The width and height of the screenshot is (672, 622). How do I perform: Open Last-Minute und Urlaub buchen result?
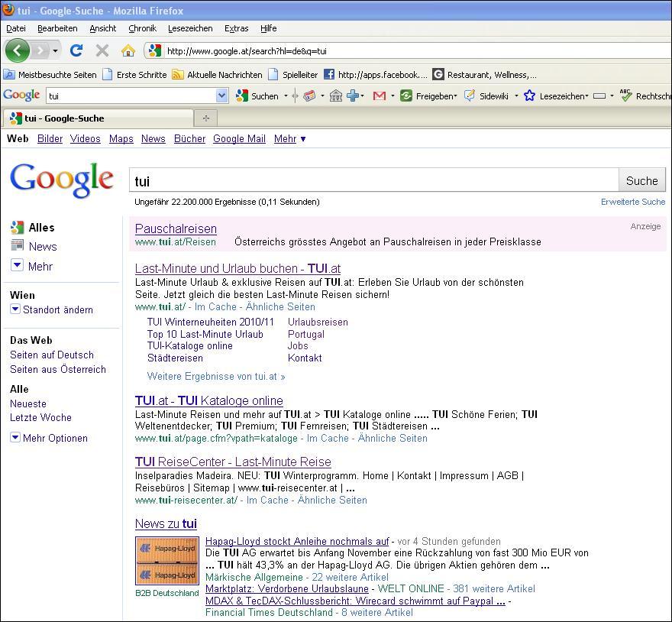(237, 268)
